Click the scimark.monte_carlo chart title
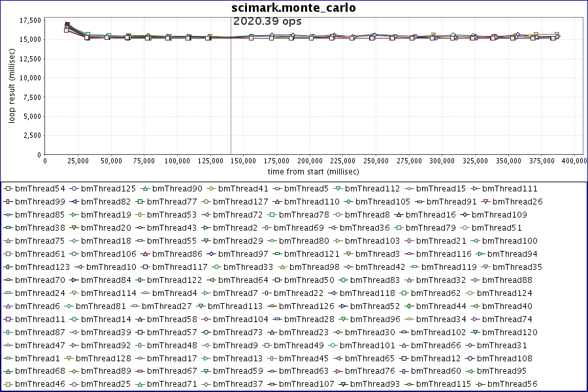Image resolution: width=588 pixels, height=392 pixels. [x=294, y=8]
